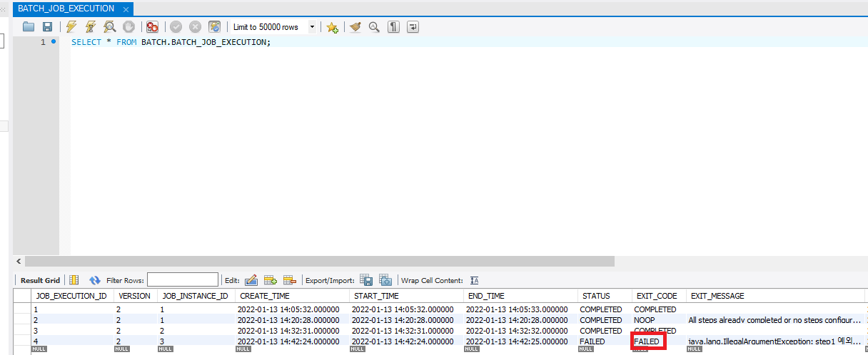Select the FAILED status cell in row 4
This screenshot has height=355, width=868.
pos(605,341)
